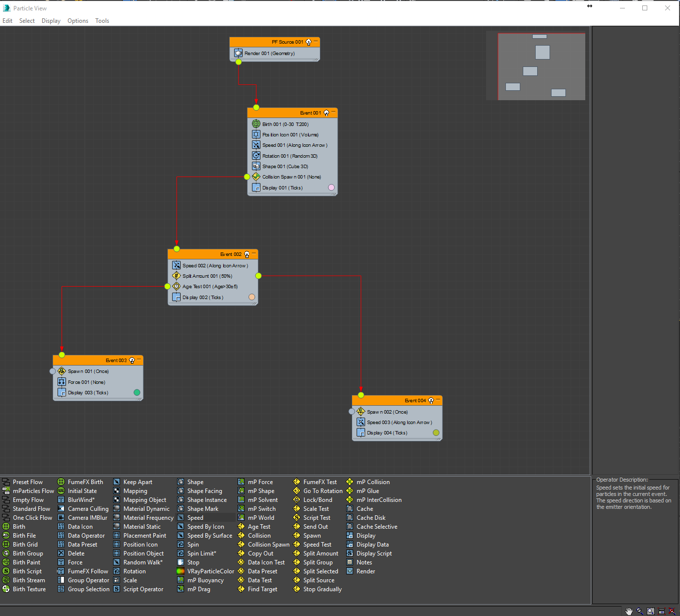Image resolution: width=680 pixels, height=616 pixels.
Task: Collapse the Event 004 node
Action: tap(438, 400)
